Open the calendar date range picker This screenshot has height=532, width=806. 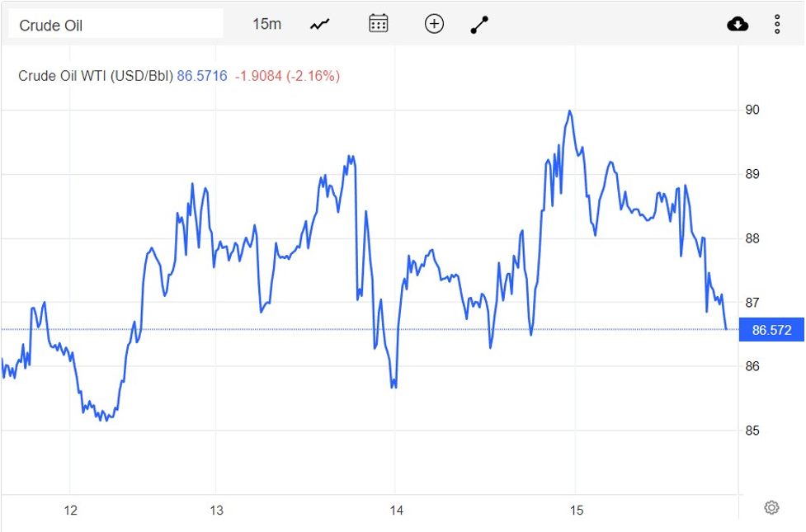[378, 24]
